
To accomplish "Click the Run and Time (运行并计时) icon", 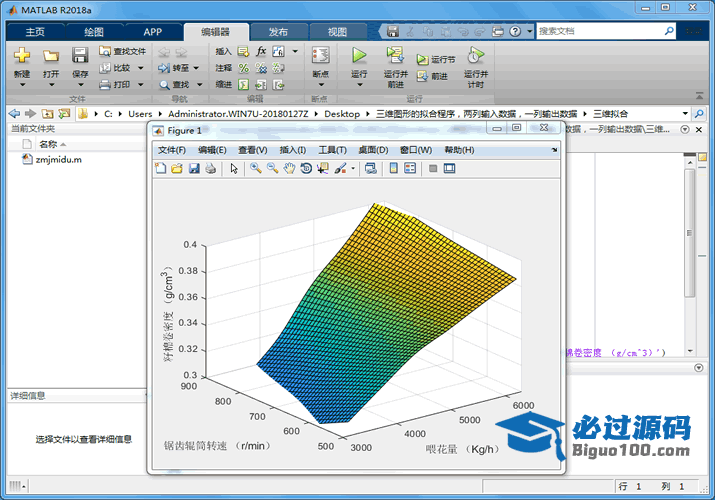I will click(x=475, y=55).
